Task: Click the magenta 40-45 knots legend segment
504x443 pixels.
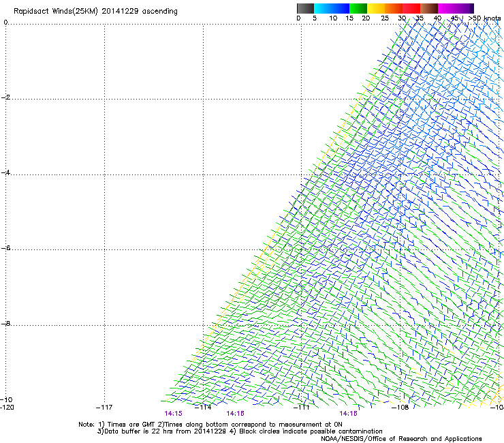Action: [x=447, y=8]
